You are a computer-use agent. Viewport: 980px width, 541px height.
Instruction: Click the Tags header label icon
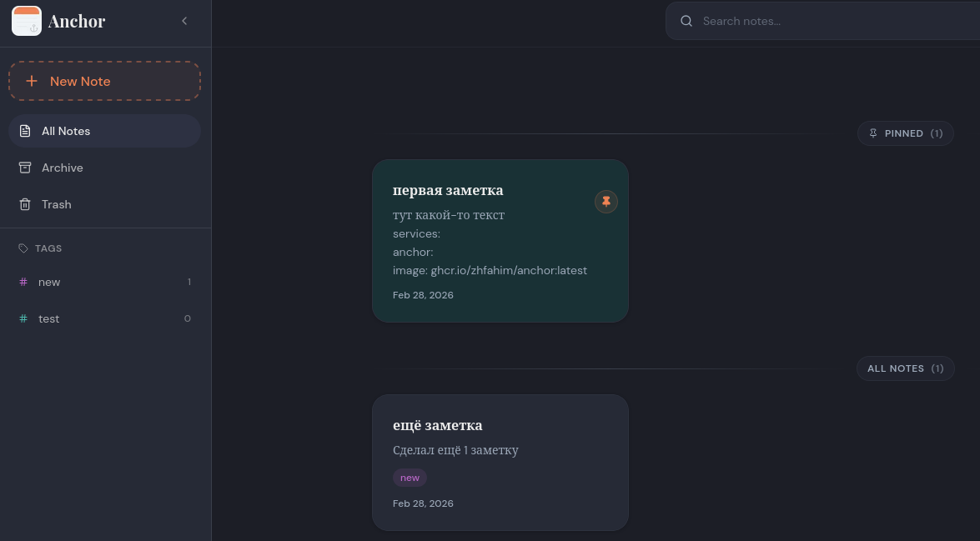[23, 248]
